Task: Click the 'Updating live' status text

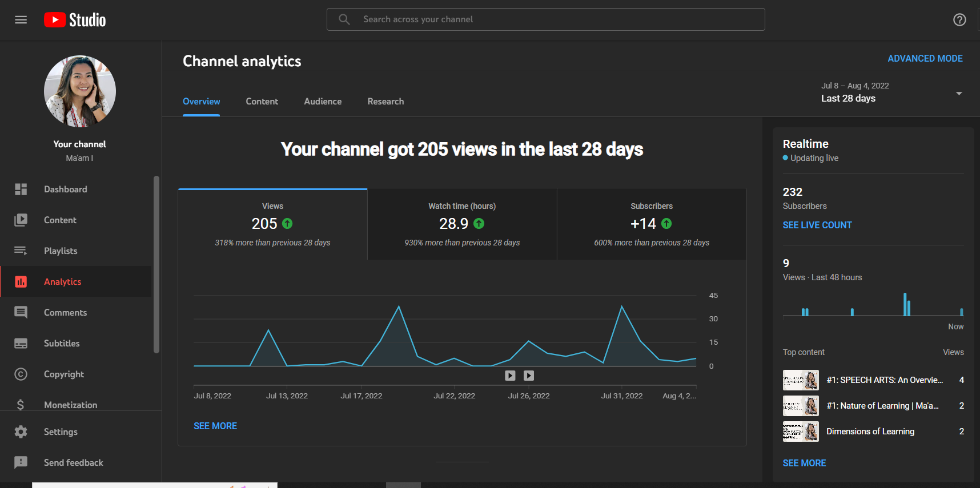Action: [814, 158]
